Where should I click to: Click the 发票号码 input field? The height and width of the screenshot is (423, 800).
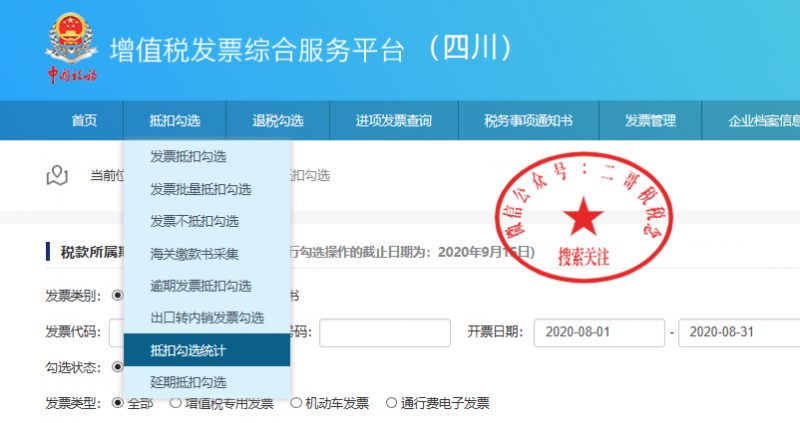click(x=386, y=331)
